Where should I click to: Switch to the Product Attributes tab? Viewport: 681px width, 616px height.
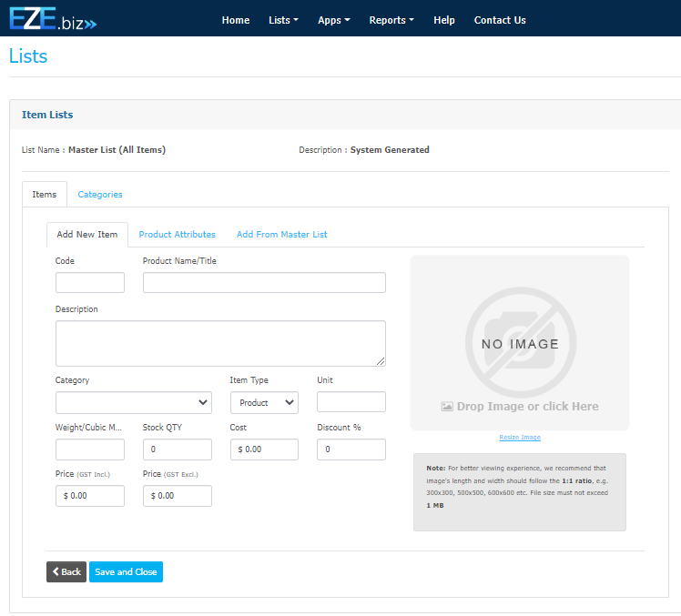pyautogui.click(x=177, y=235)
